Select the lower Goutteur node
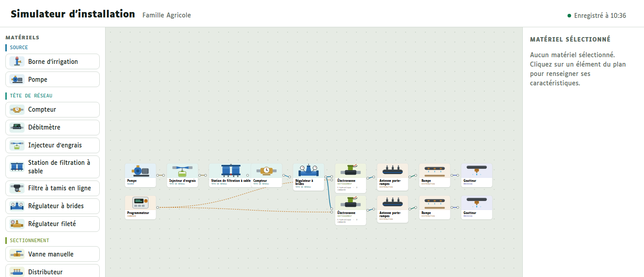Screen dimensions: 644x277 click(x=477, y=207)
